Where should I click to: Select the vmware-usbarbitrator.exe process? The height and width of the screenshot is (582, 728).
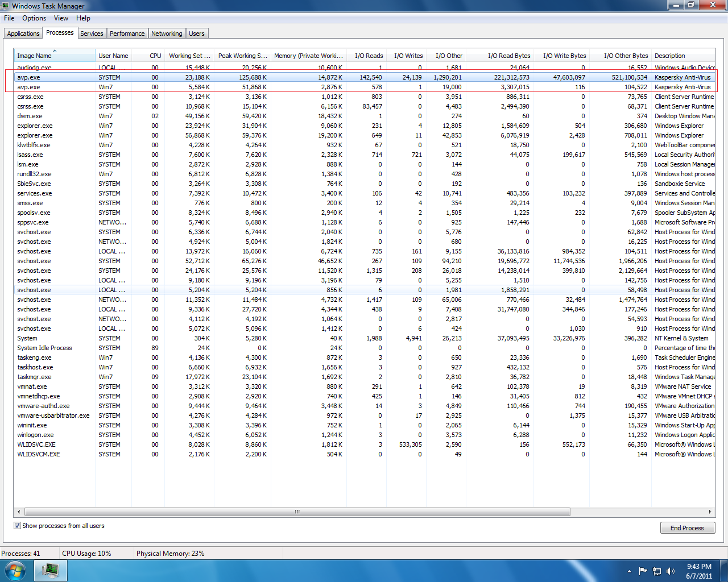tap(365, 415)
